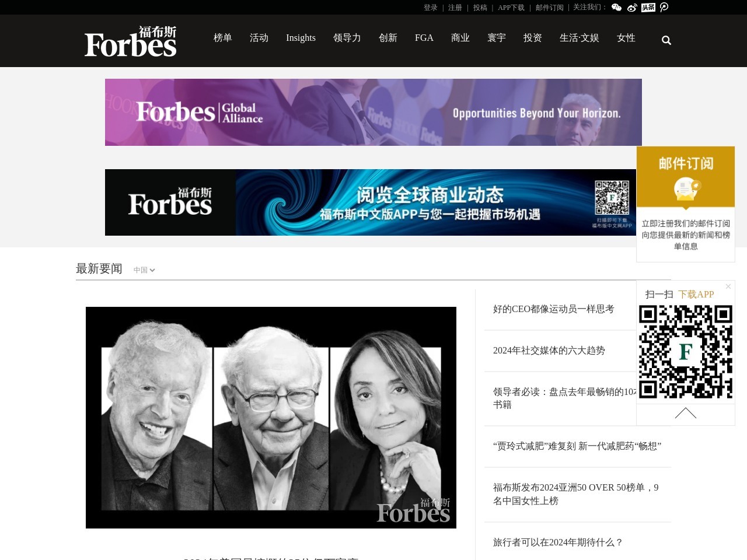Screen dimensions: 747x560
Task: Go to the 领导力 section
Action: point(347,38)
